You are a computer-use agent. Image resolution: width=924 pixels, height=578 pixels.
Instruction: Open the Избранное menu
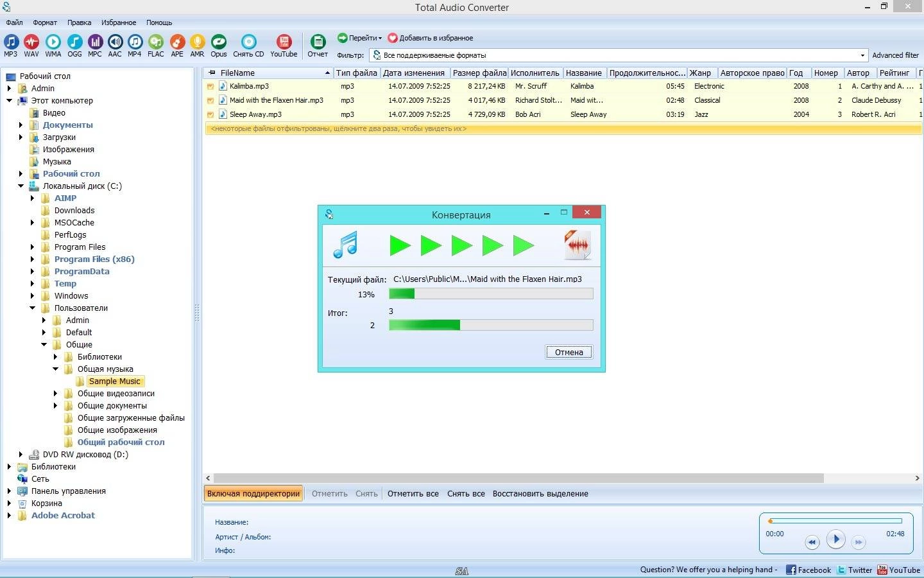point(119,22)
